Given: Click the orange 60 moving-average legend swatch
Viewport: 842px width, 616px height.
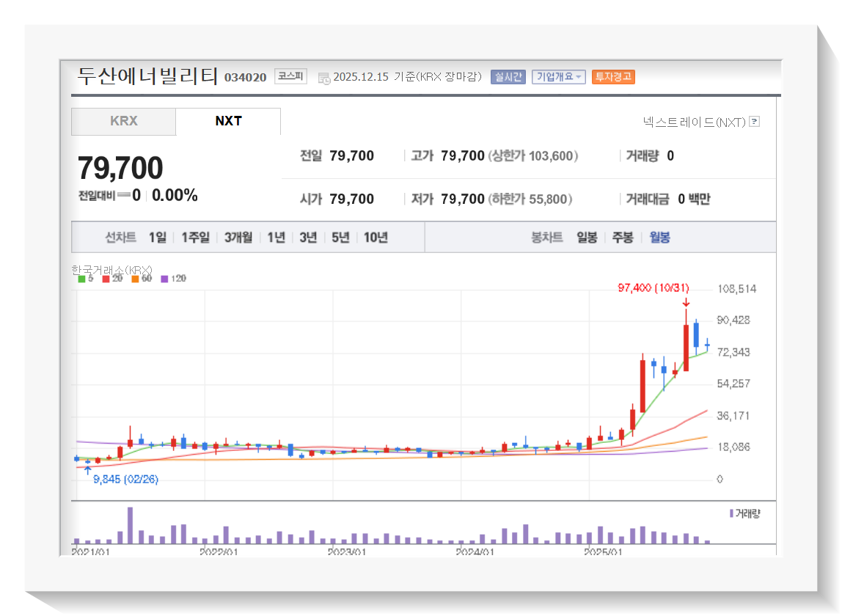Looking at the screenshot, I should (x=135, y=279).
